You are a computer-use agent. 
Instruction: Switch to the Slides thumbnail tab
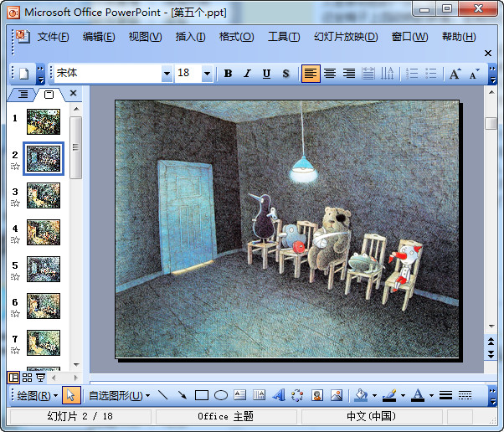point(49,95)
